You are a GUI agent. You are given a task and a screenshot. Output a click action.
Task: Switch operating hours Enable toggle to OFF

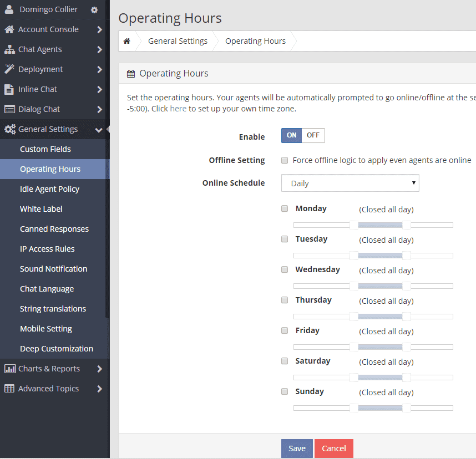pos(313,135)
